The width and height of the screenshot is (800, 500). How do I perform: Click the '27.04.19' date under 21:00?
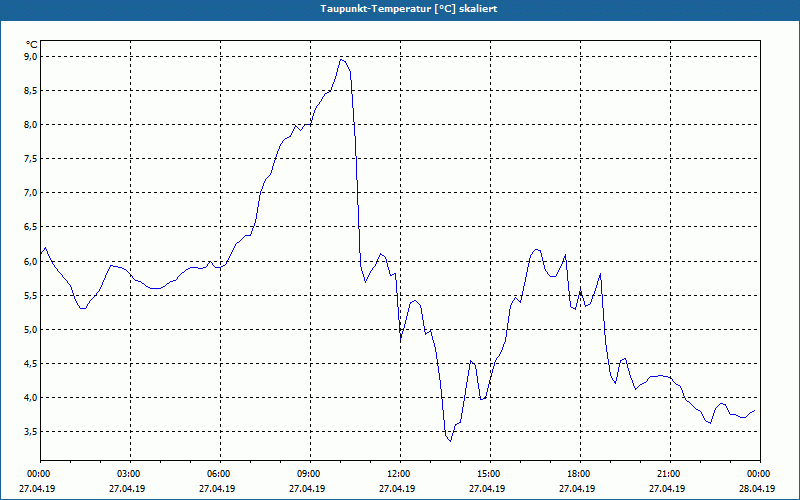pos(667,488)
